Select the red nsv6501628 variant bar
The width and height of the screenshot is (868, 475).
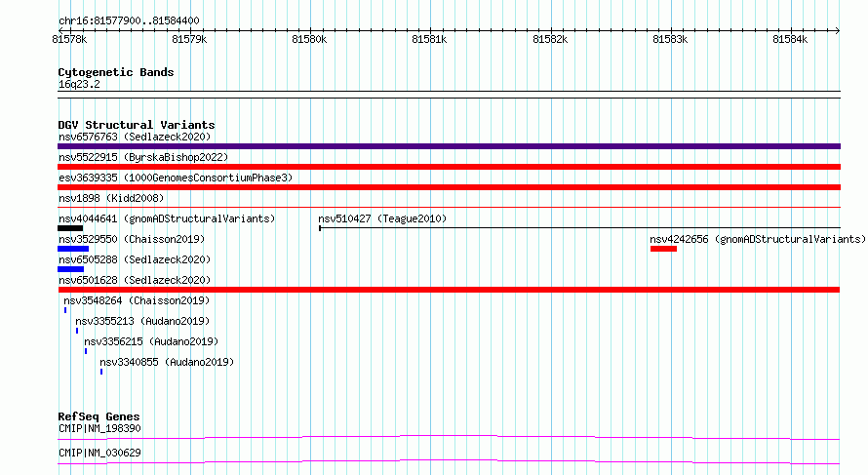tap(449, 290)
